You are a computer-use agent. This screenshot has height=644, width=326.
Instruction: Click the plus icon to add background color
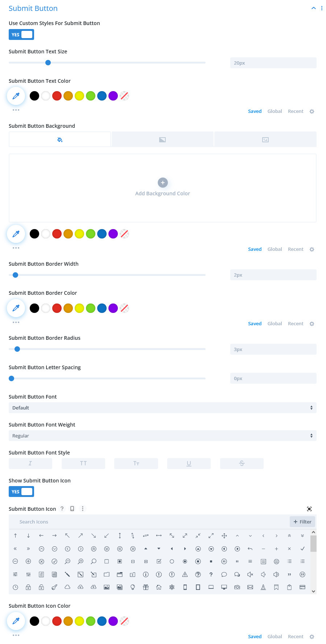click(x=162, y=182)
